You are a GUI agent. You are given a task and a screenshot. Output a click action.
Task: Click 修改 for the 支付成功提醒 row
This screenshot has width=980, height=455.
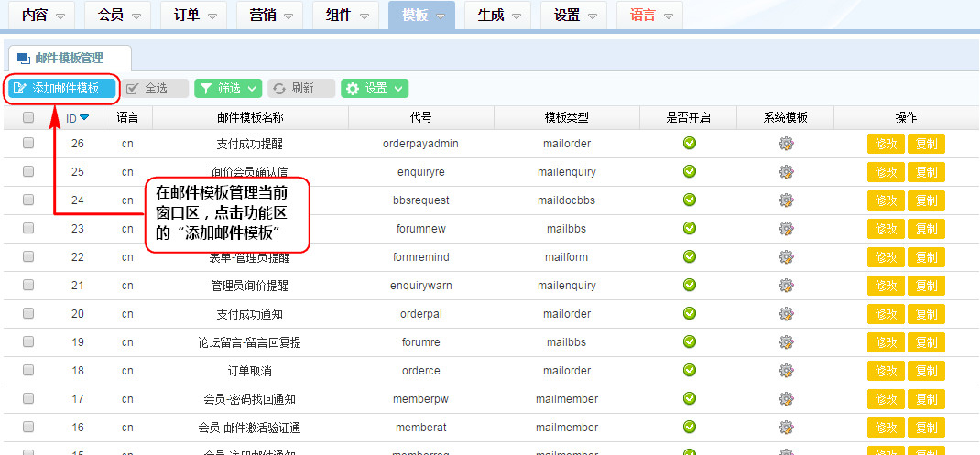[x=886, y=145]
